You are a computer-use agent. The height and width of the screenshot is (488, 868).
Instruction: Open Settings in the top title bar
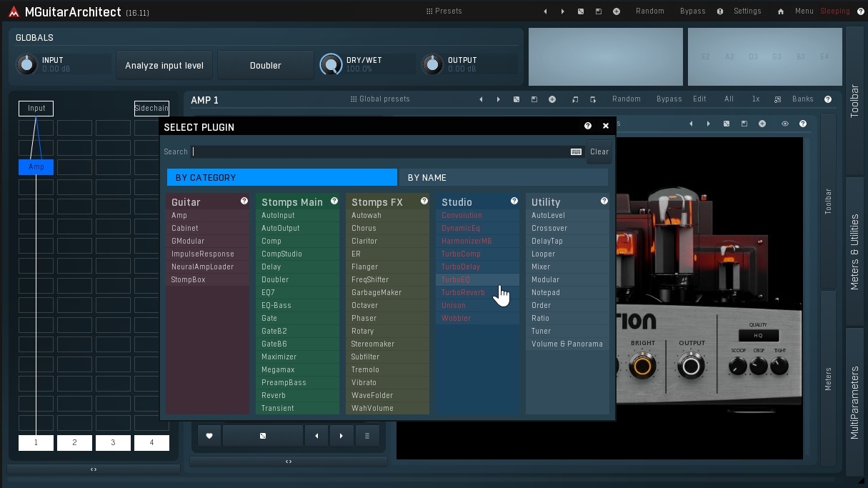pos(747,11)
